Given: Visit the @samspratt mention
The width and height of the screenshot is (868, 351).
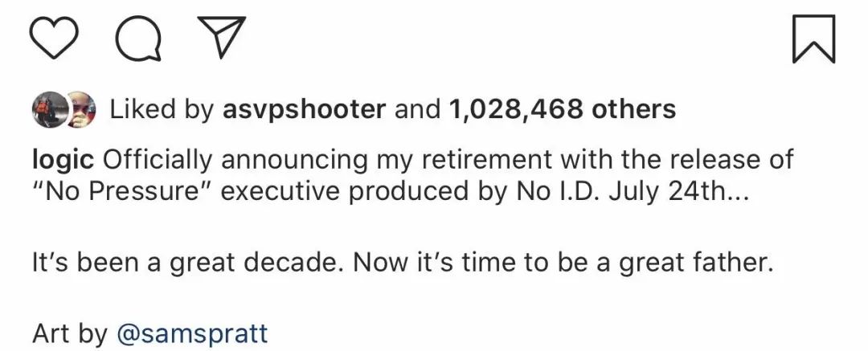Looking at the screenshot, I should 191,333.
